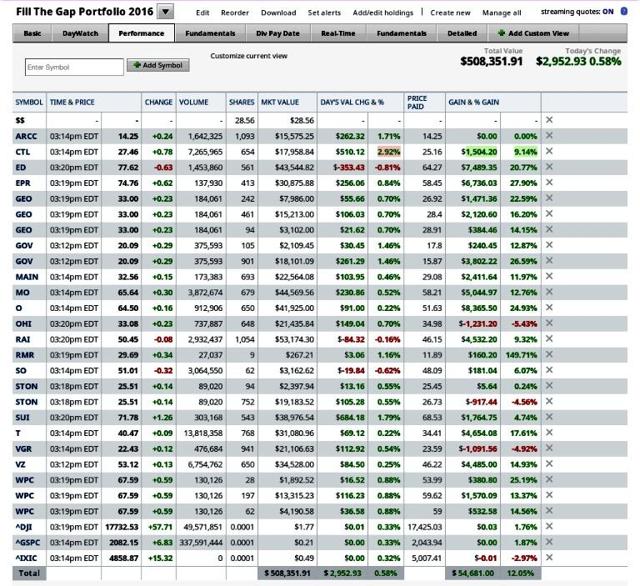Viewport: 640px width, 586px height.
Task: Remove the $$ cash row
Action: point(549,120)
